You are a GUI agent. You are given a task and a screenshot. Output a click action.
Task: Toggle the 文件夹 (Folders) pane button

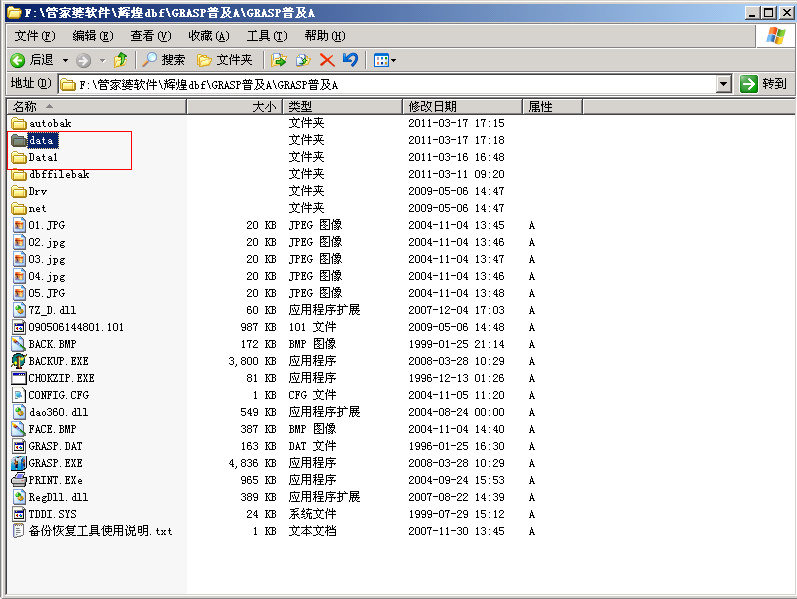coord(225,60)
